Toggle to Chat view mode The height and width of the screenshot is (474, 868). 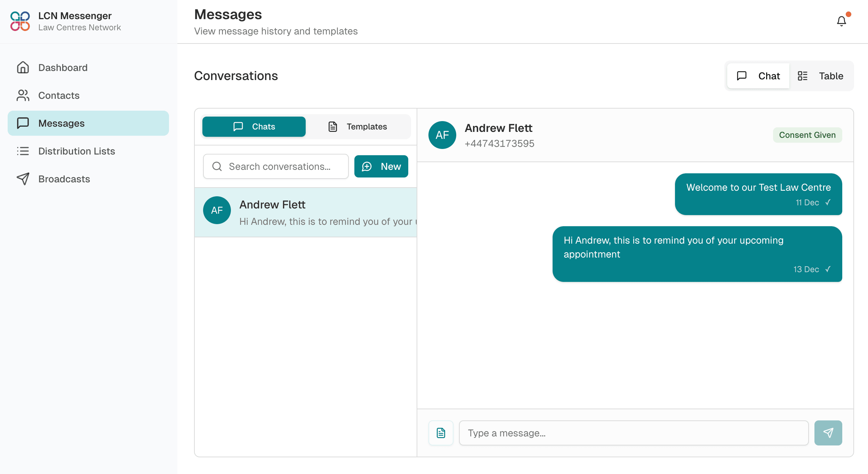[758, 76]
